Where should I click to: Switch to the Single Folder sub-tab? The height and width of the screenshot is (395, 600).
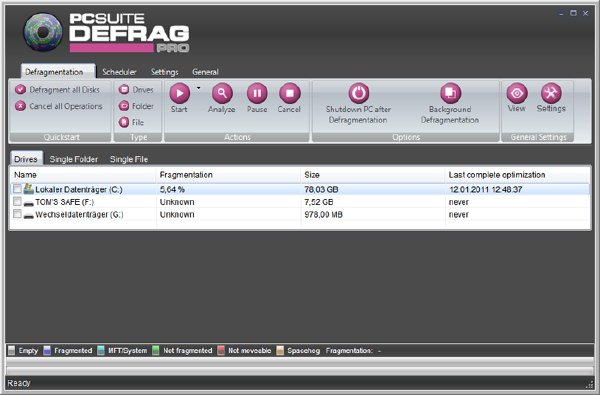click(x=73, y=159)
